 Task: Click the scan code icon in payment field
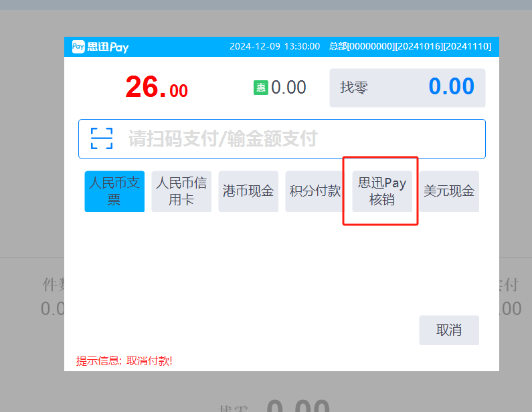pos(102,138)
